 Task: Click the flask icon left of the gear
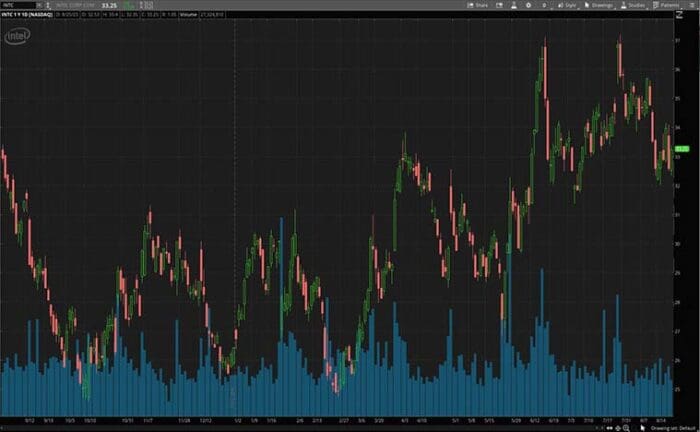pyautogui.click(x=514, y=5)
